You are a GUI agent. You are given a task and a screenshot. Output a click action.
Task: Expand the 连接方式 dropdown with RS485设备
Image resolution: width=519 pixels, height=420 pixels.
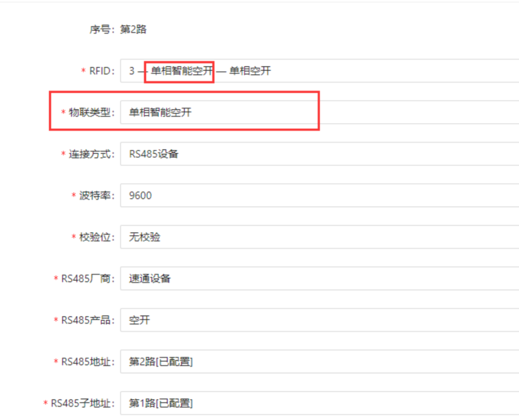pyautogui.click(x=319, y=154)
